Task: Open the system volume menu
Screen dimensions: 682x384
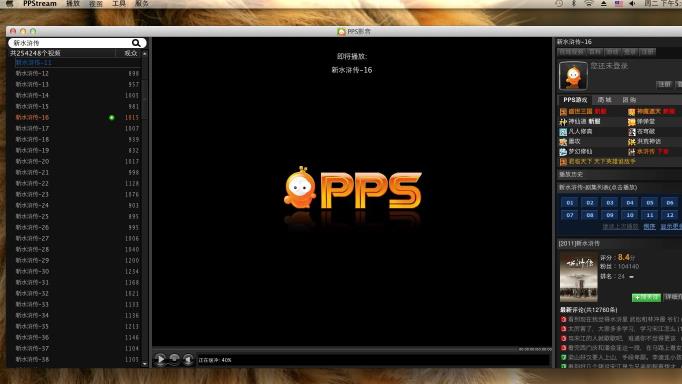Action: point(632,3)
